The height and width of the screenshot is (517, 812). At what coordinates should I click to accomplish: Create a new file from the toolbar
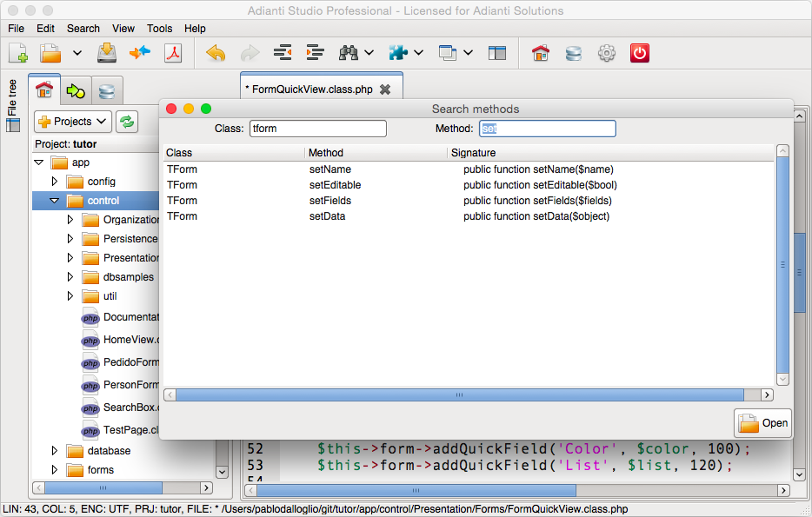[18, 53]
